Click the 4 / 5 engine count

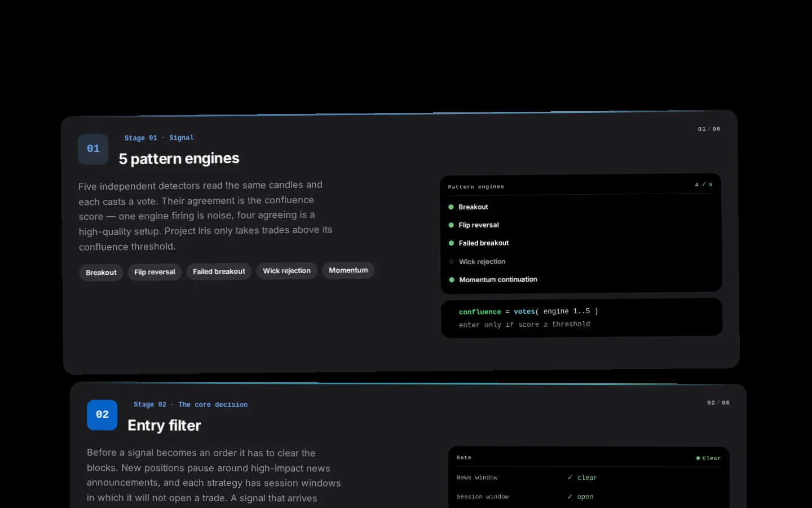(704, 185)
